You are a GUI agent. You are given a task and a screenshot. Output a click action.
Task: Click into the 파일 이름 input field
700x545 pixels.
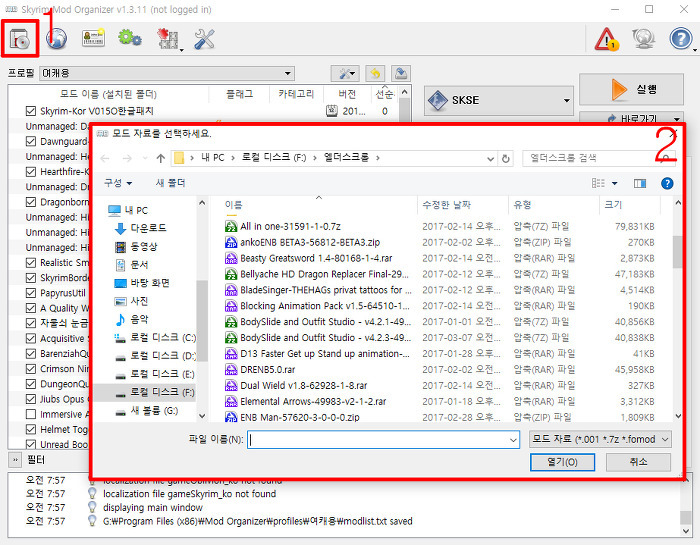click(378, 440)
